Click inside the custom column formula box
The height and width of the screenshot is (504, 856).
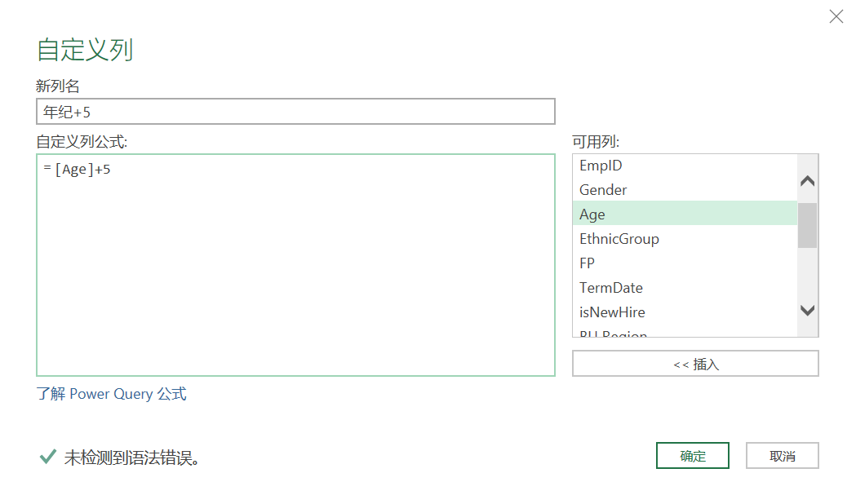pyautogui.click(x=295, y=265)
